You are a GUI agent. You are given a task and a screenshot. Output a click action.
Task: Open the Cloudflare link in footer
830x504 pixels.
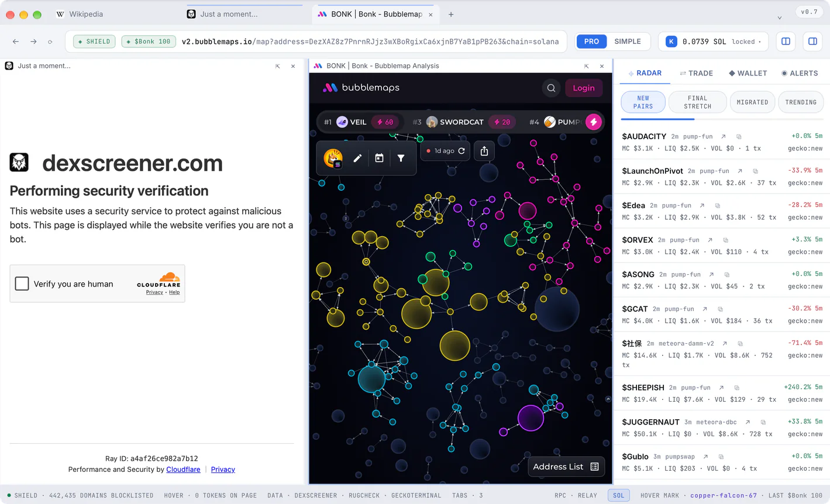click(x=183, y=470)
